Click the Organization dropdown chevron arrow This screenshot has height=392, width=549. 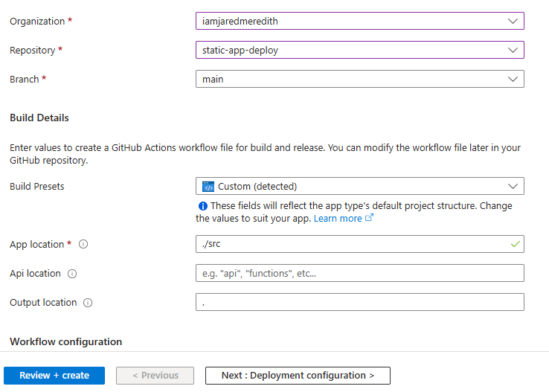point(513,21)
